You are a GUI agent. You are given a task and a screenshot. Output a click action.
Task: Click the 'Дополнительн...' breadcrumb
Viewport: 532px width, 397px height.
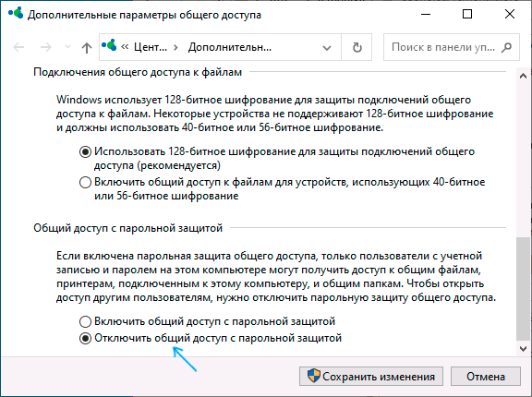[x=230, y=47]
